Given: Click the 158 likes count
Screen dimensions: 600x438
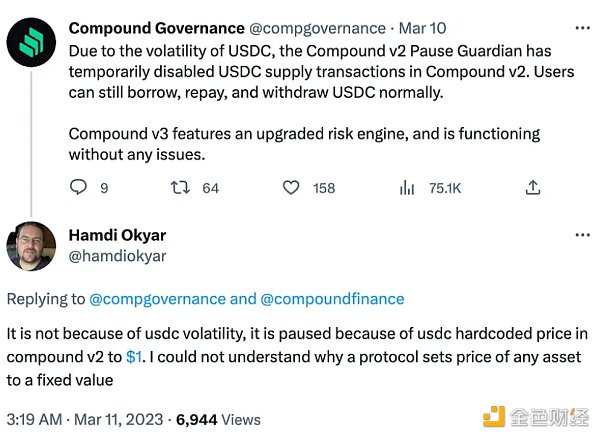Looking at the screenshot, I should pyautogui.click(x=324, y=187).
